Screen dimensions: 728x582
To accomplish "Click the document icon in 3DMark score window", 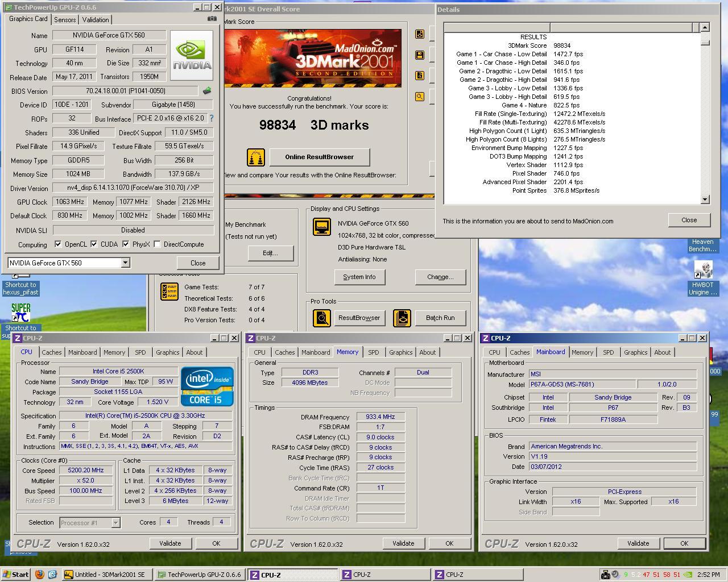I will point(420,76).
